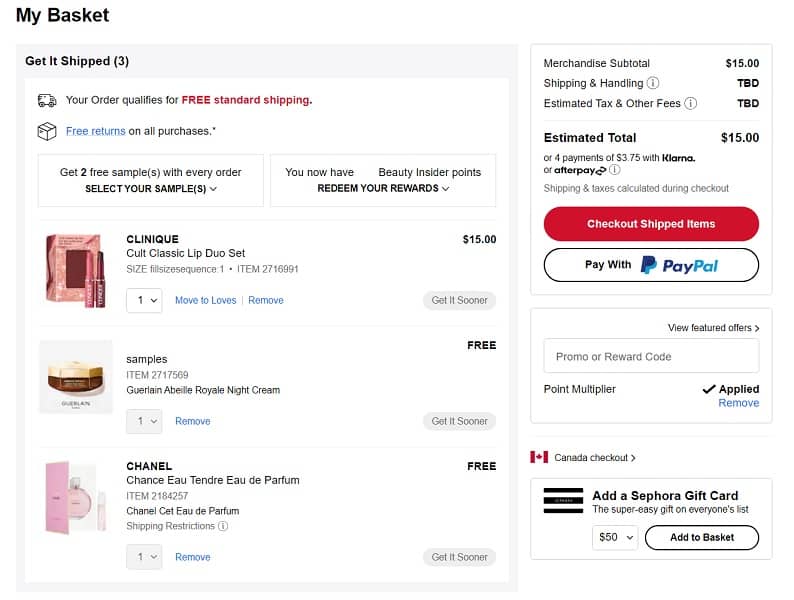Remove the applied Point Multiplier

tap(738, 403)
